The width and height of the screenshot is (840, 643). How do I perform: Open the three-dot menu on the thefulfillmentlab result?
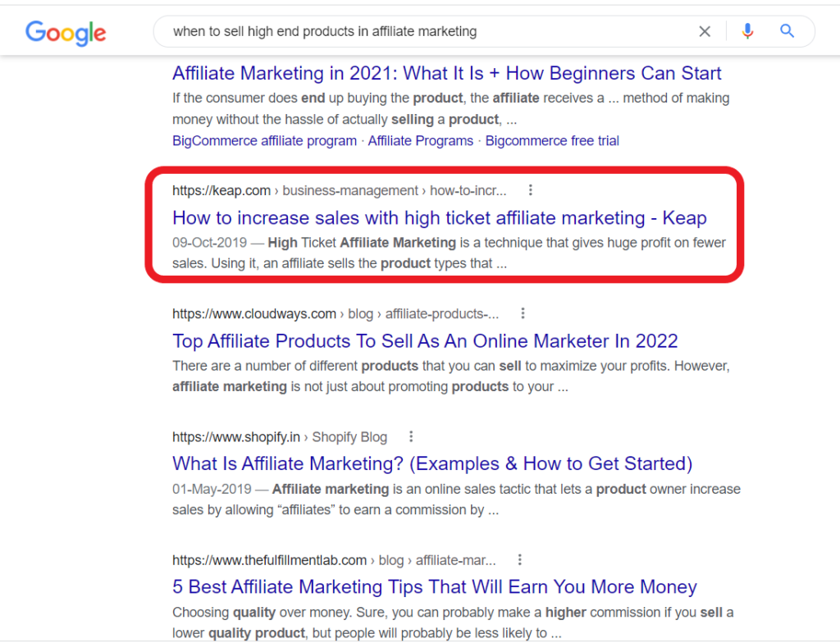[520, 559]
